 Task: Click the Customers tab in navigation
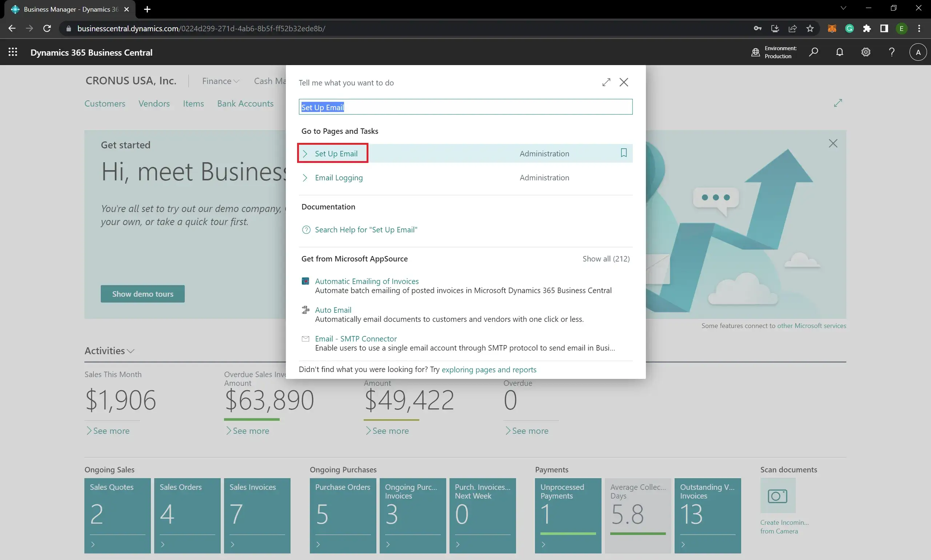104,103
